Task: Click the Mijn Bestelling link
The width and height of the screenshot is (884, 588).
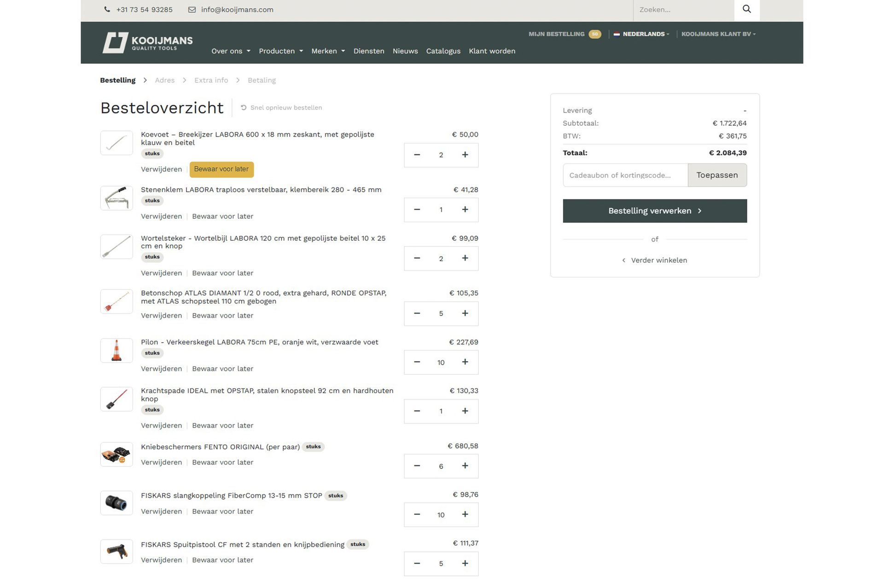Action: point(557,34)
